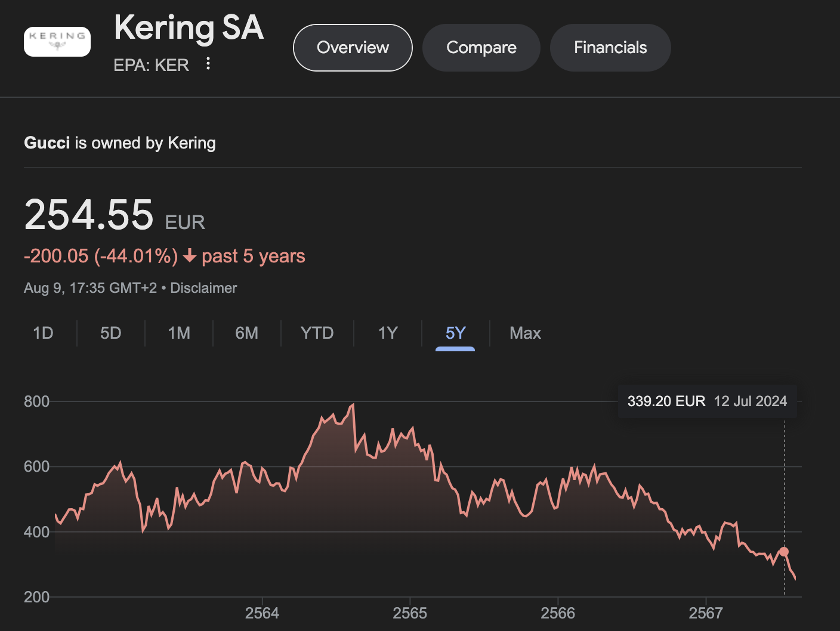Open the Disclaimer link
840x631 pixels.
tap(203, 288)
